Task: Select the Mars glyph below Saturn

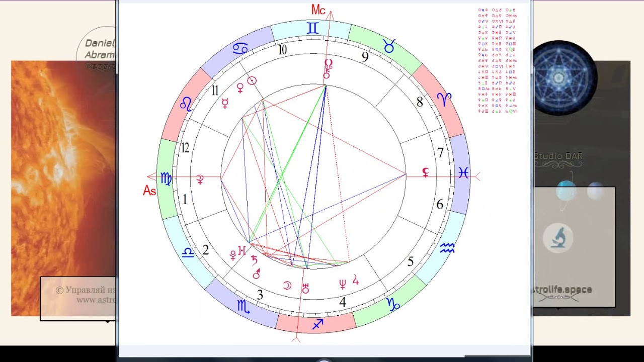Action: point(257,274)
